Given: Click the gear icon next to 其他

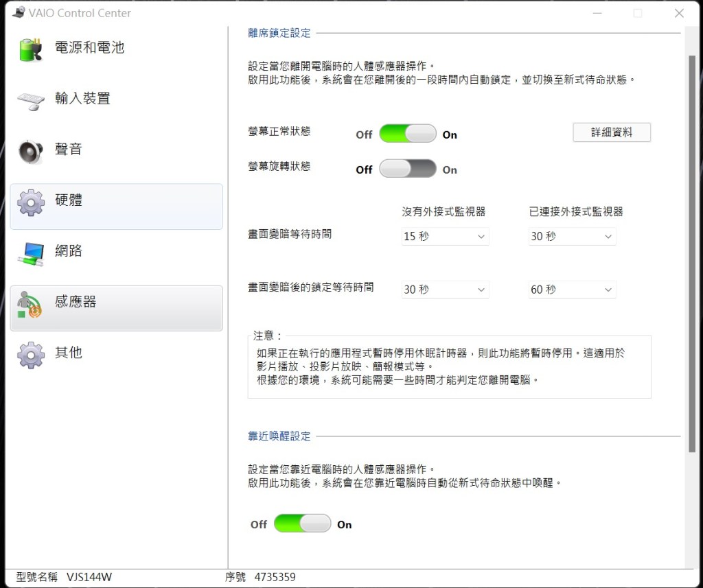Looking at the screenshot, I should pos(30,355).
